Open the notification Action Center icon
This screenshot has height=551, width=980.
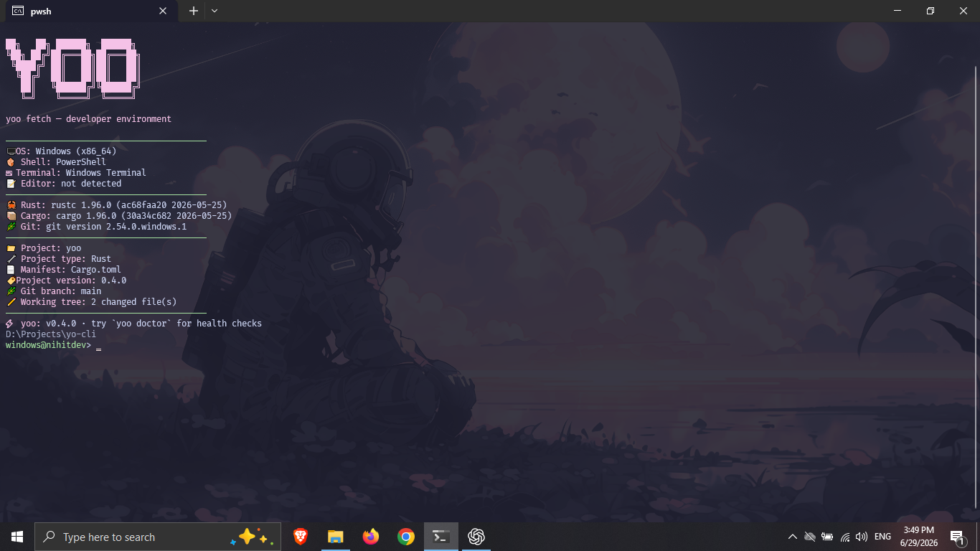(957, 537)
